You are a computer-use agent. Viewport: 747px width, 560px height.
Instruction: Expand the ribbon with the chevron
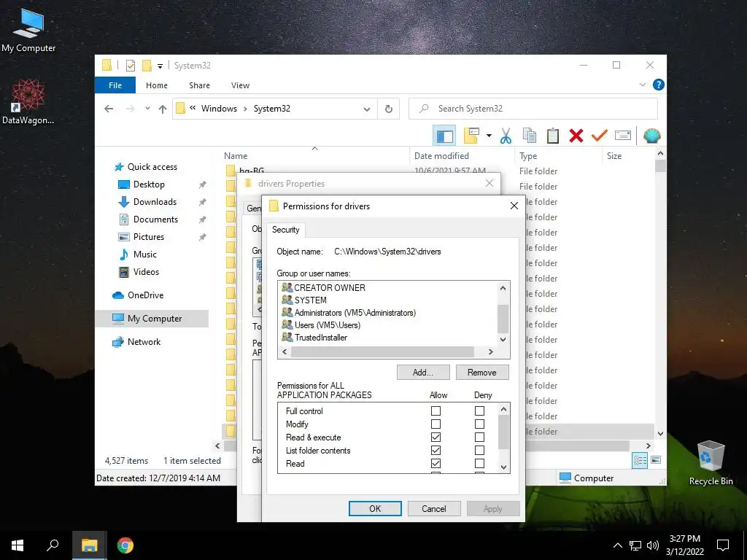643,85
